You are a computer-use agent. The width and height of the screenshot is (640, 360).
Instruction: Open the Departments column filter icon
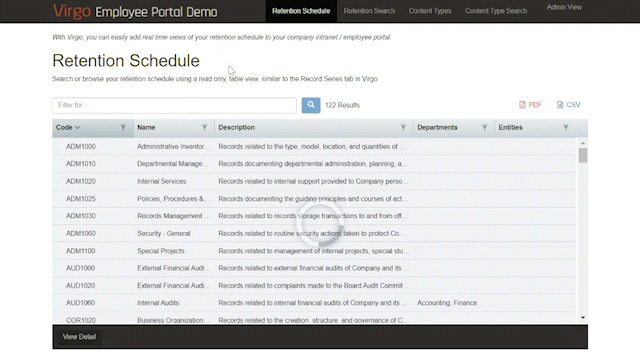point(484,128)
